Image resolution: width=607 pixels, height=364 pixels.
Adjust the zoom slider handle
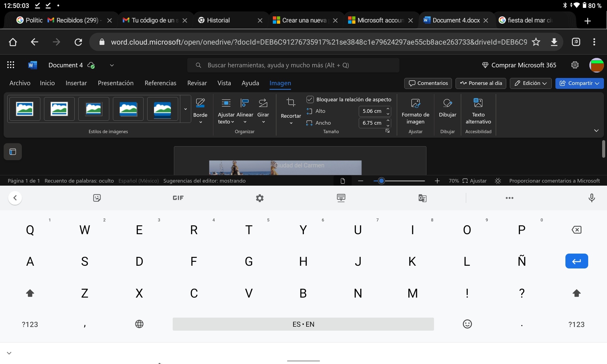pyautogui.click(x=381, y=181)
